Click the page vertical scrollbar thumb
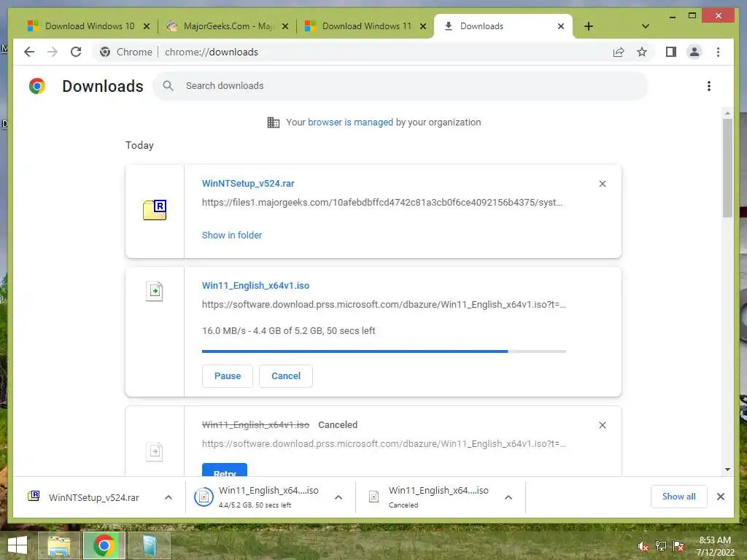The height and width of the screenshot is (560, 747). [727, 168]
